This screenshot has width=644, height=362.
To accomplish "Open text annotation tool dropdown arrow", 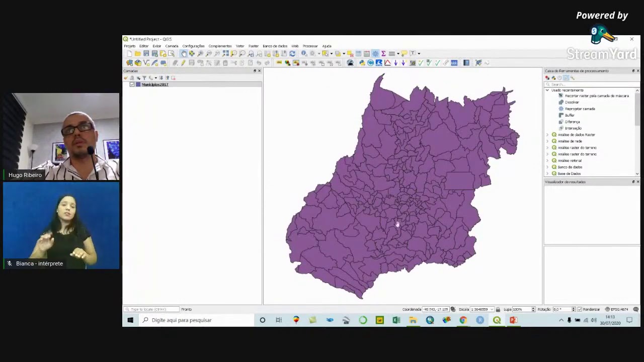I will 419,53.
